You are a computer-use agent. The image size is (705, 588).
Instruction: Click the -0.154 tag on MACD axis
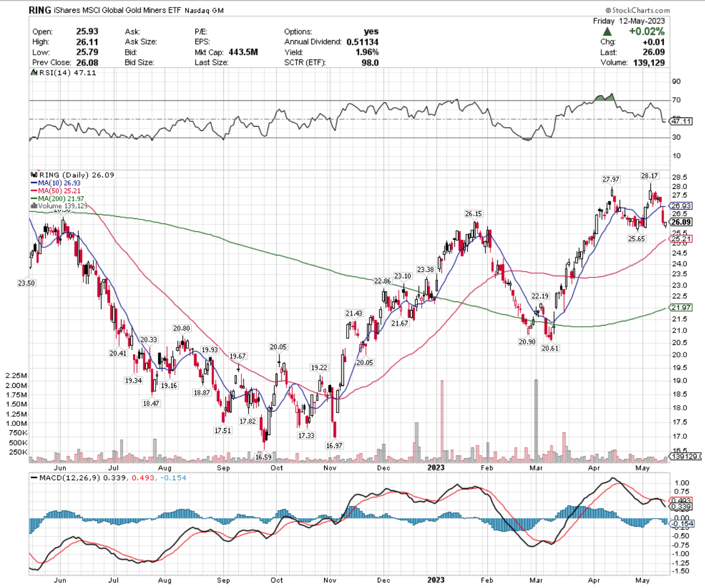pos(681,524)
